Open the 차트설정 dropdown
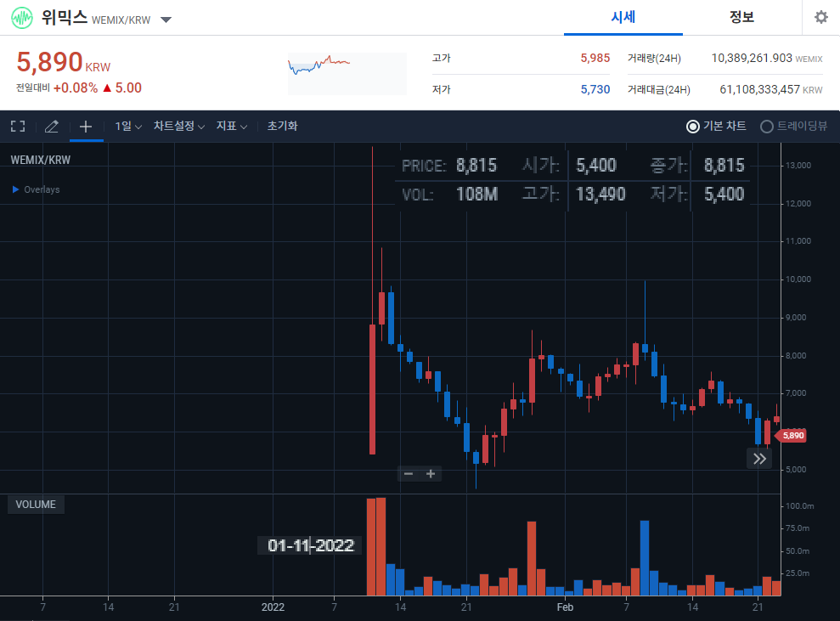The image size is (840, 621). click(x=179, y=126)
